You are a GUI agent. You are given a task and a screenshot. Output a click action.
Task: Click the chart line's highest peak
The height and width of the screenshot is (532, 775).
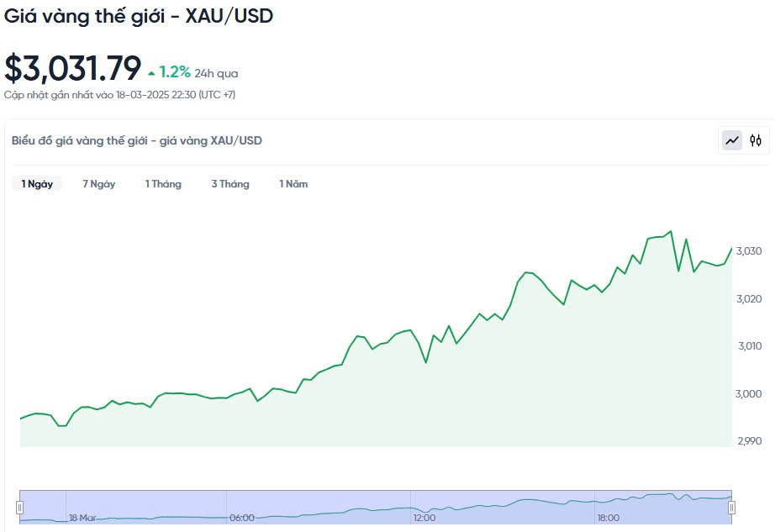point(670,231)
